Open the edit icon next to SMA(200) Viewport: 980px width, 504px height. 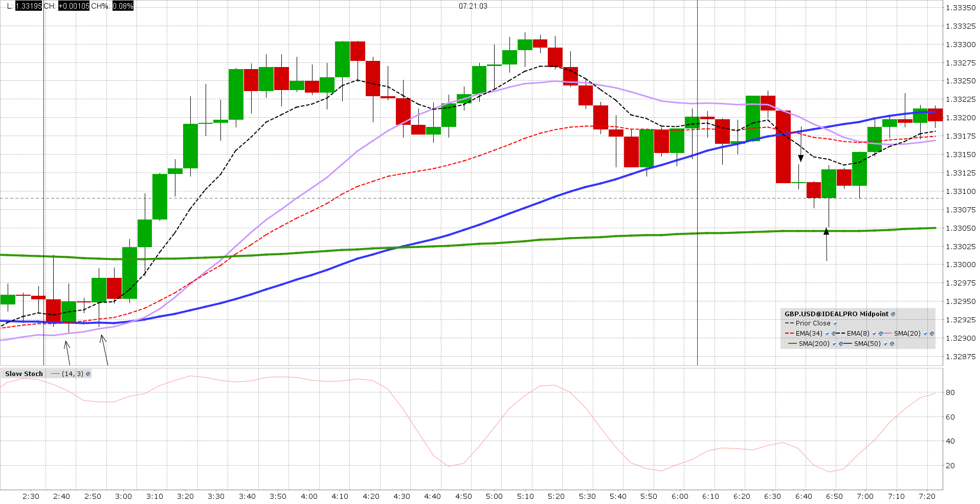coord(841,344)
